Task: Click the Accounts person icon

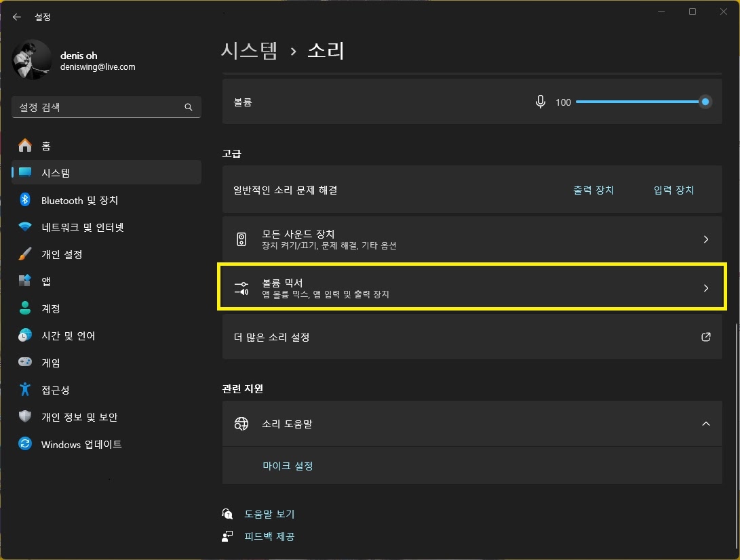Action: (25, 308)
